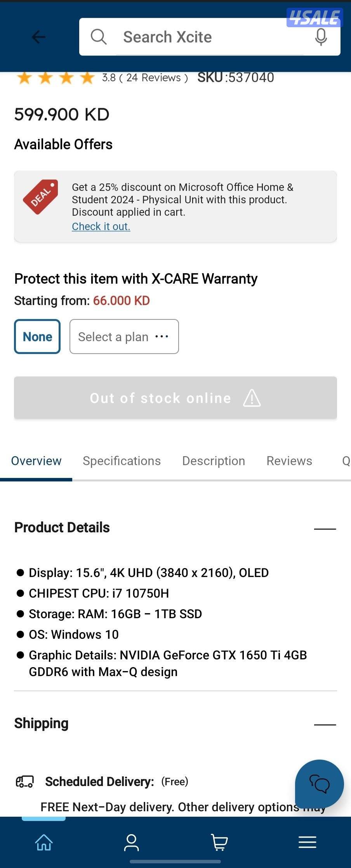Collapse the Product Details section

(x=325, y=528)
